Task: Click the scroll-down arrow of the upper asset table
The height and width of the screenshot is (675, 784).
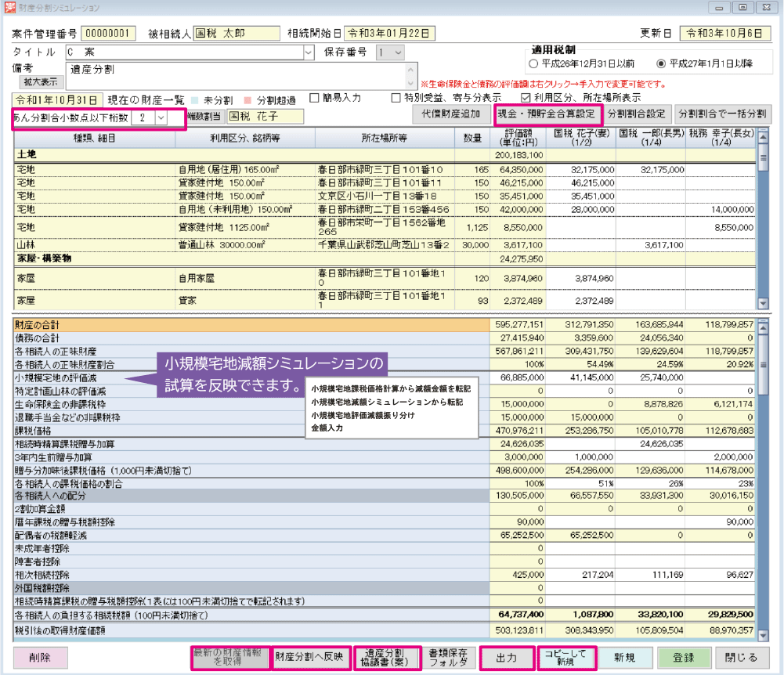Action: tap(764, 303)
